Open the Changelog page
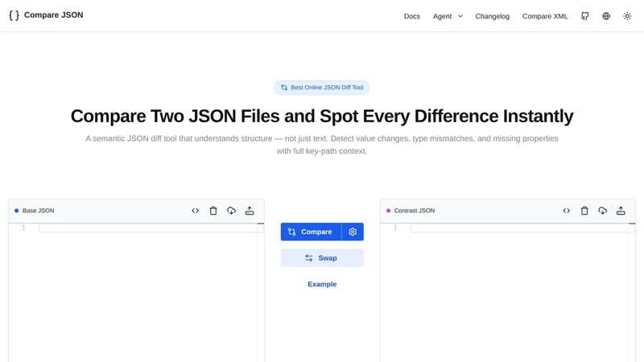 493,16
